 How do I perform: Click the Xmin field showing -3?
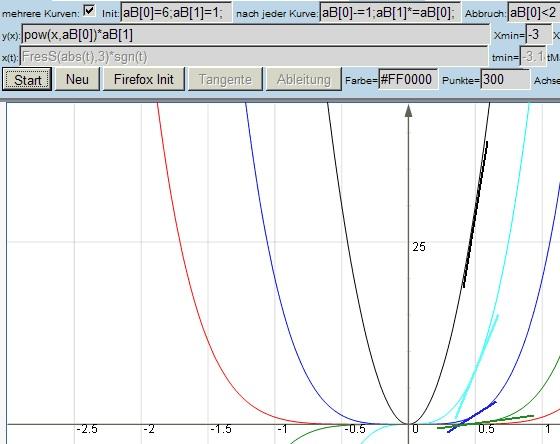(x=538, y=35)
